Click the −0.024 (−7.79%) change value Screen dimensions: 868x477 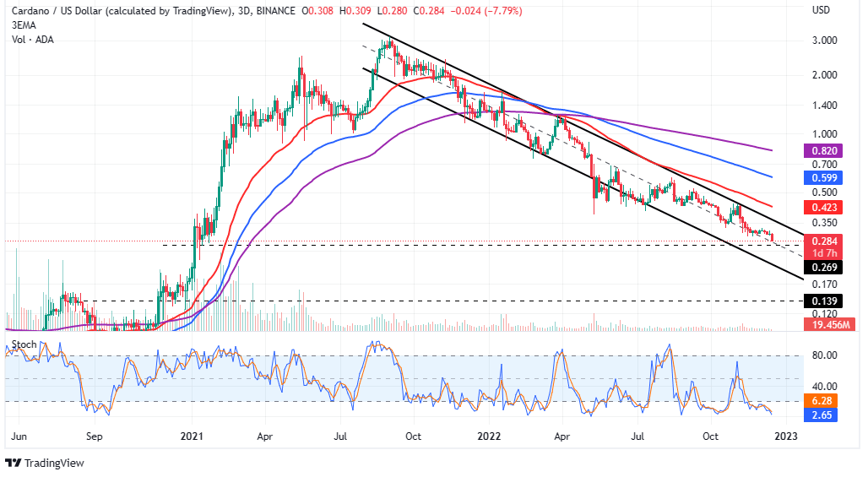485,10
